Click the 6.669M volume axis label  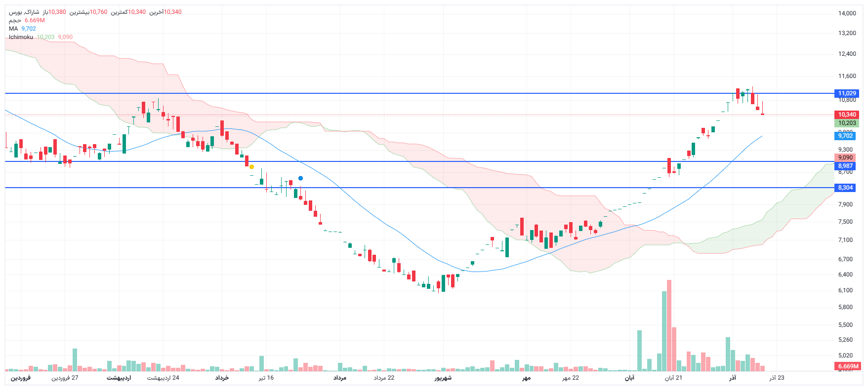[848, 366]
